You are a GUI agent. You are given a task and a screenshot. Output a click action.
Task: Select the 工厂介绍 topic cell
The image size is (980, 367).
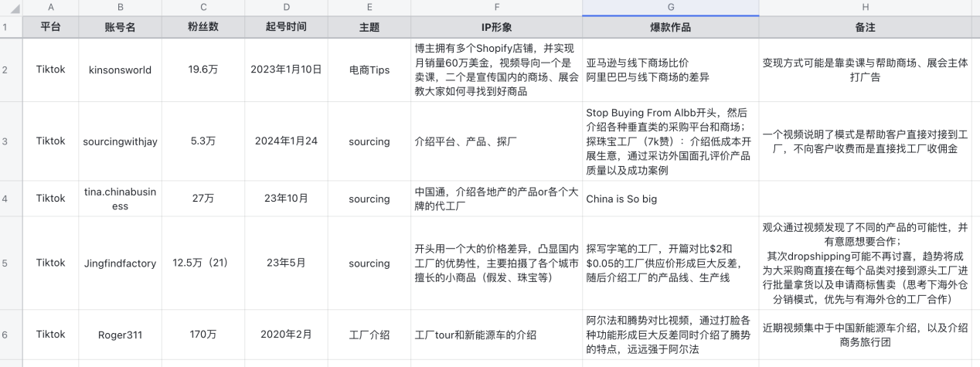click(369, 335)
